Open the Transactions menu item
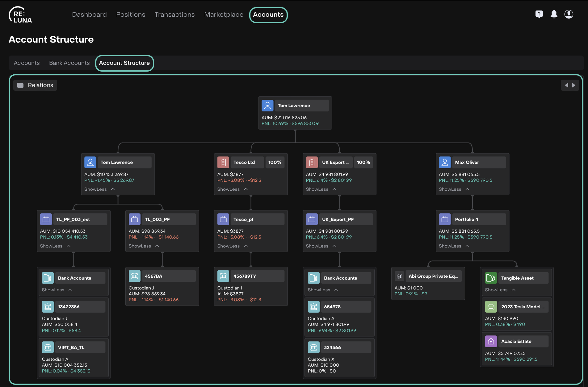The width and height of the screenshot is (588, 387). pos(174,15)
